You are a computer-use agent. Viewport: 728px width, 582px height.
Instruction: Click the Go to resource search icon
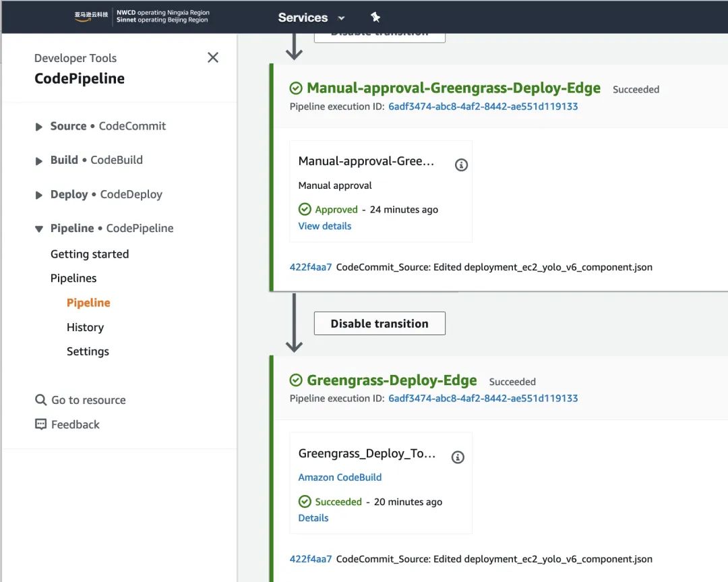coord(40,400)
